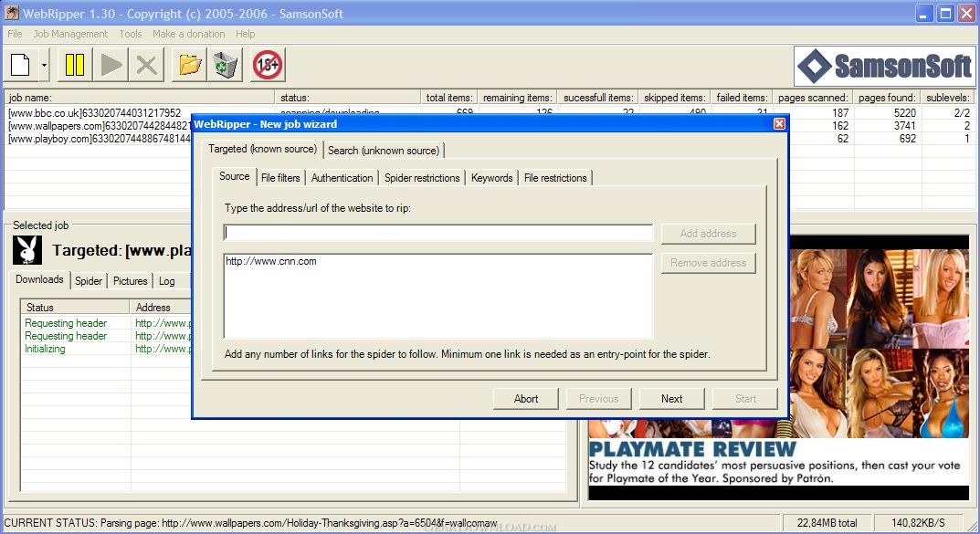Switch to Targeted (known source) tab
Screen dimensions: 980x534
point(262,149)
